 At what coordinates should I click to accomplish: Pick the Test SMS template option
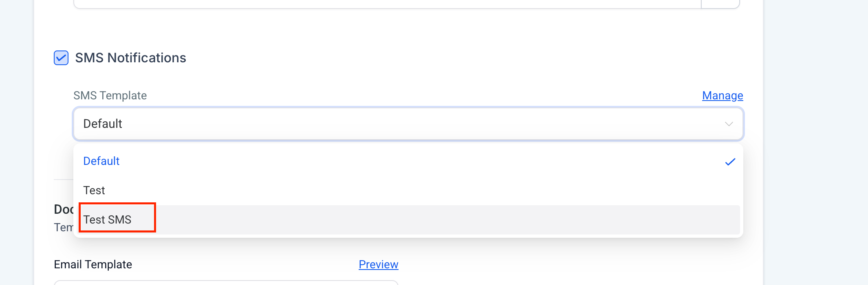[x=108, y=220]
